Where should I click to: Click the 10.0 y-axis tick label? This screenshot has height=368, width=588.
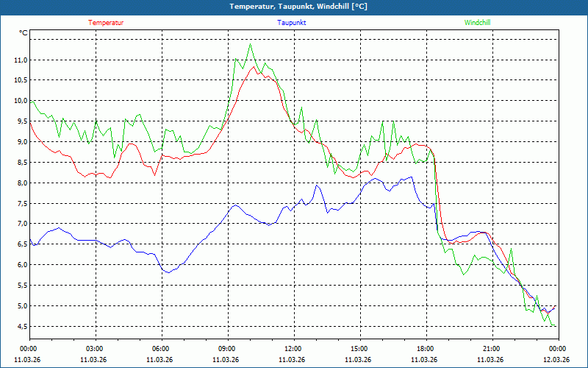[x=21, y=101]
